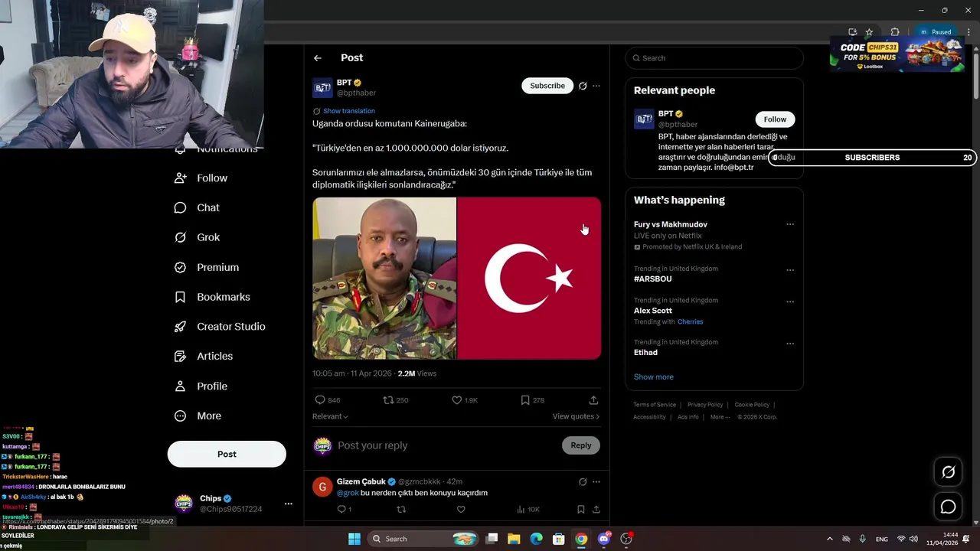980x551 pixels.
Task: Open the Relevant replies sort dropdown
Action: (x=330, y=416)
